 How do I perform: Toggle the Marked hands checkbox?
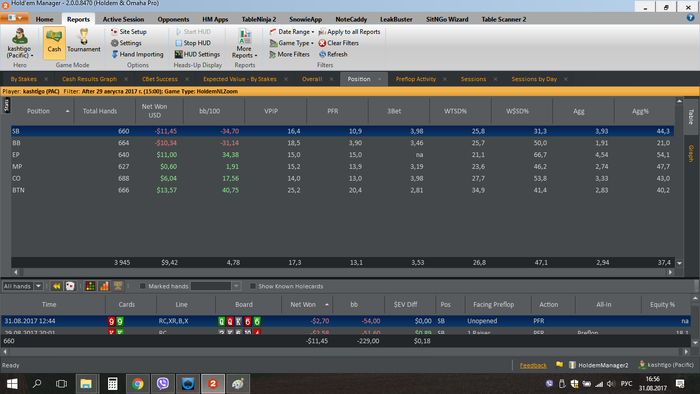tap(142, 286)
